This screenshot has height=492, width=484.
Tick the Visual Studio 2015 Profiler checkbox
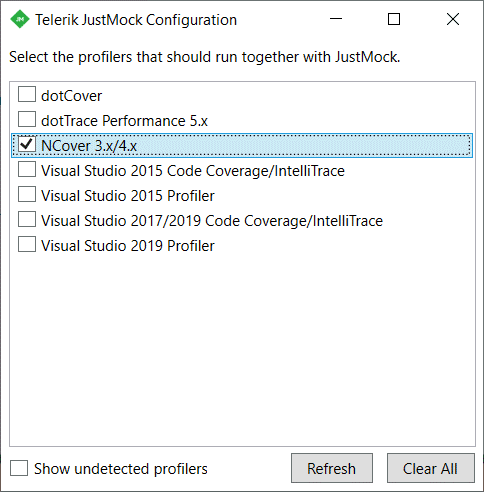[27, 194]
